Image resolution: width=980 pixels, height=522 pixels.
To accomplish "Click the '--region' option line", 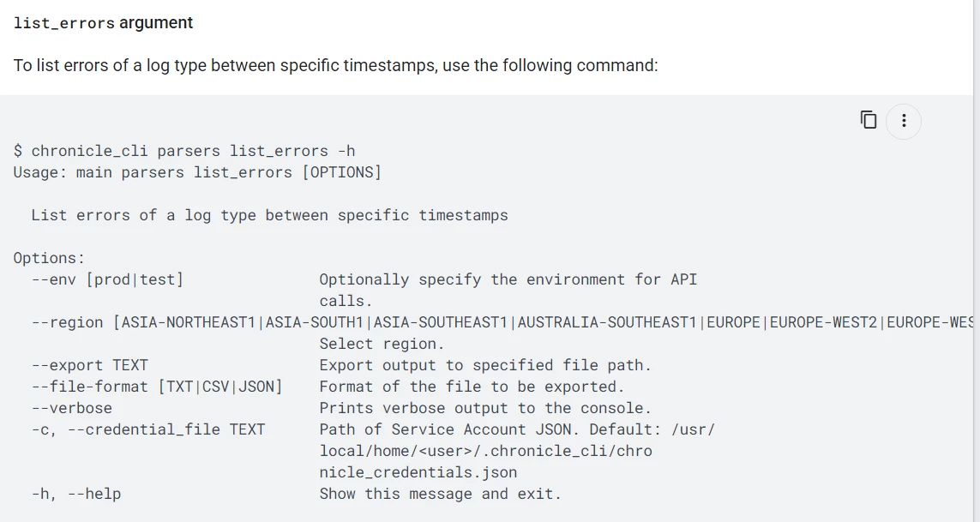I will click(502, 322).
